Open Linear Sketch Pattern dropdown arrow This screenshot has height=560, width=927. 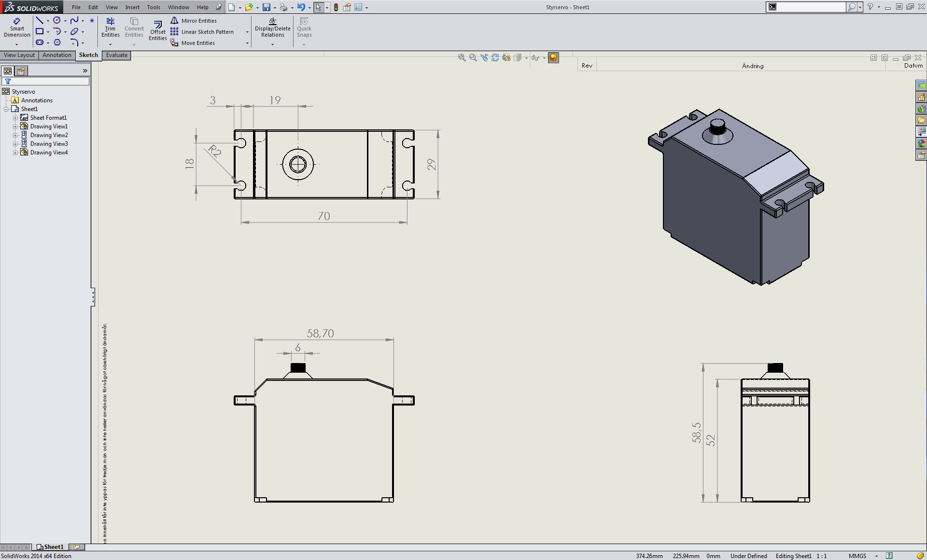[247, 32]
